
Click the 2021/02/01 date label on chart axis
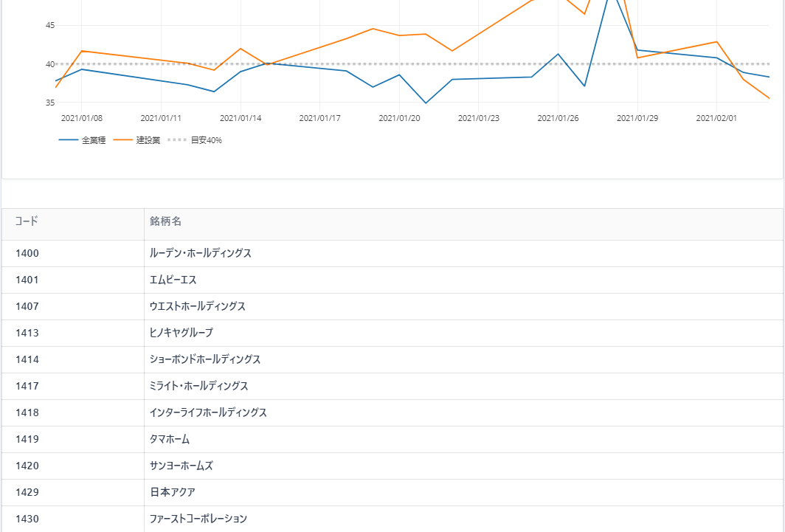(x=716, y=118)
